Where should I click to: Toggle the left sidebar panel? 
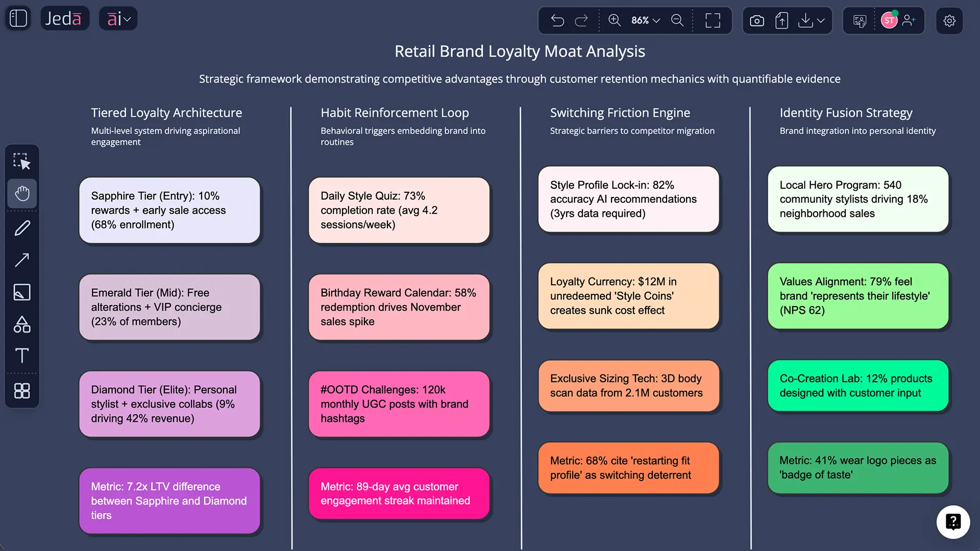click(x=17, y=18)
